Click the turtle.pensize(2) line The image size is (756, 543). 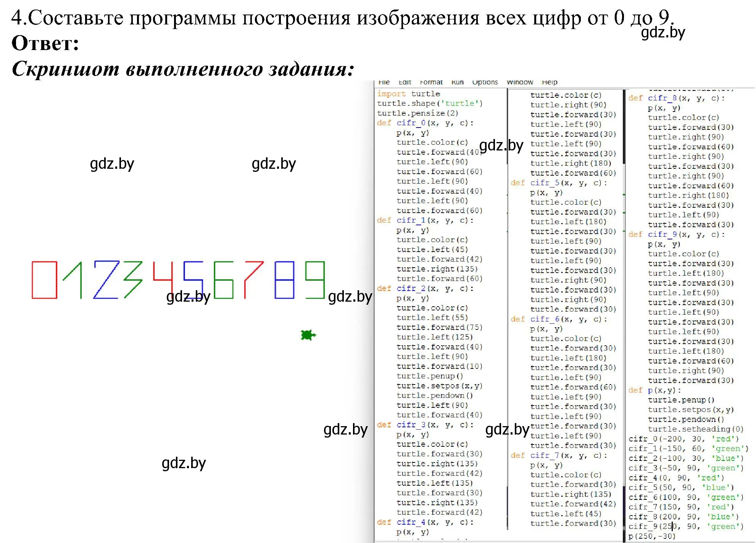pyautogui.click(x=417, y=113)
